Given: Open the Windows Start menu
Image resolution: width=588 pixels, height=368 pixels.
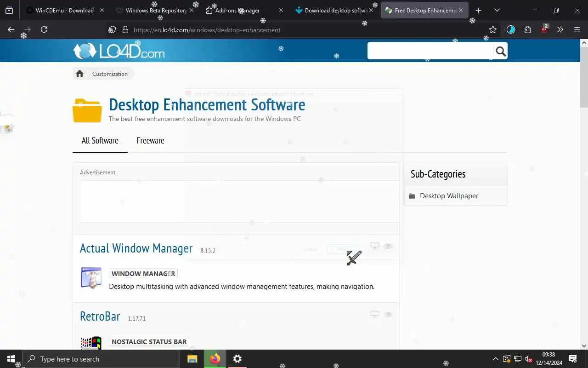Looking at the screenshot, I should pyautogui.click(x=11, y=359).
